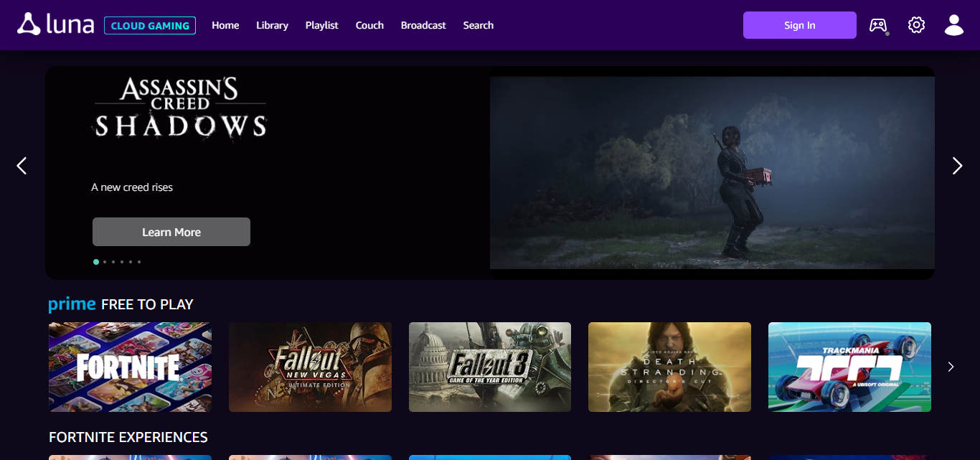Open the Trackmania game tile

849,367
